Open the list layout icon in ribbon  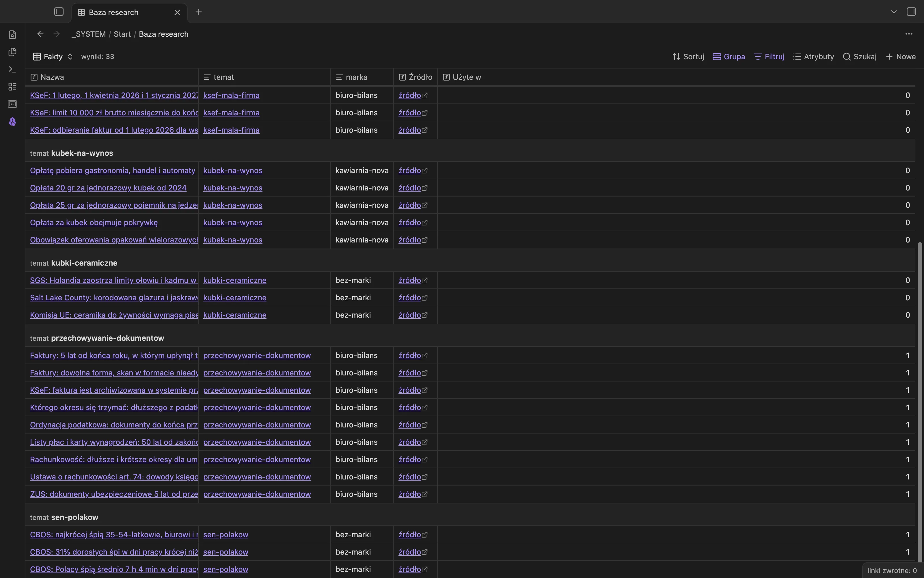(12, 87)
